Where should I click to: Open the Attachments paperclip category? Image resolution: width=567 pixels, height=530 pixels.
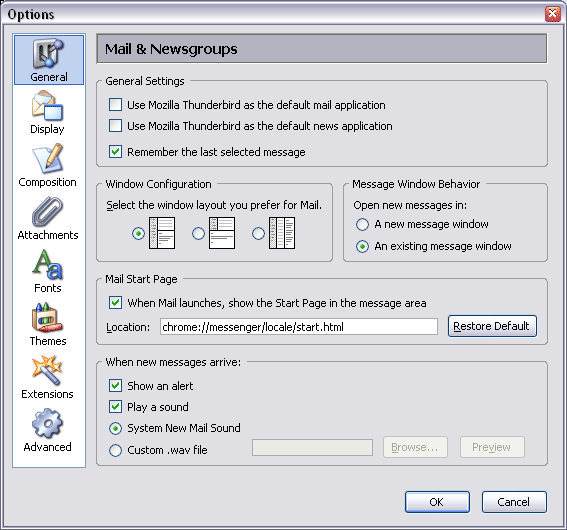(48, 219)
